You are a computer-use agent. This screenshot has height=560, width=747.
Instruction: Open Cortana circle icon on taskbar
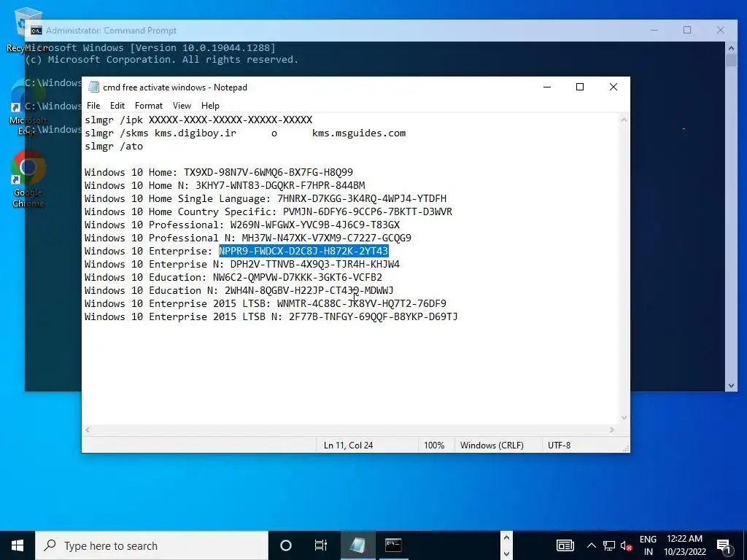[x=286, y=545]
